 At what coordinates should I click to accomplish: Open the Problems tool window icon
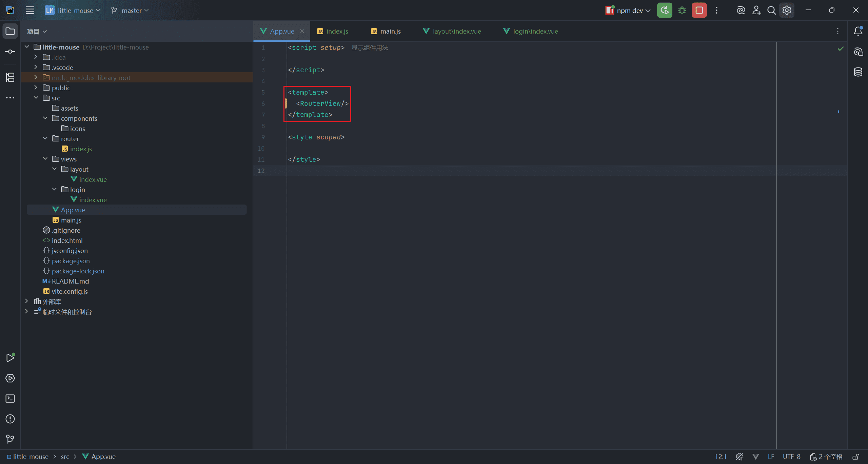point(10,419)
